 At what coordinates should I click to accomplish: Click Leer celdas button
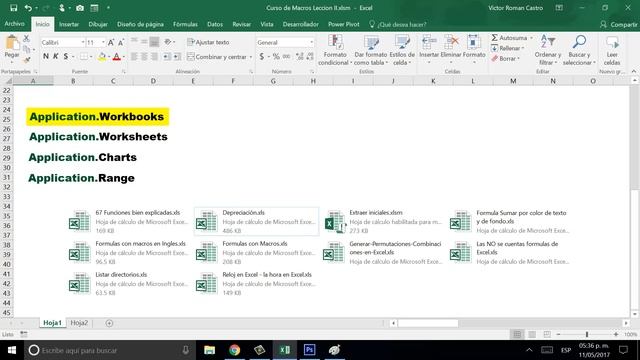(612, 50)
